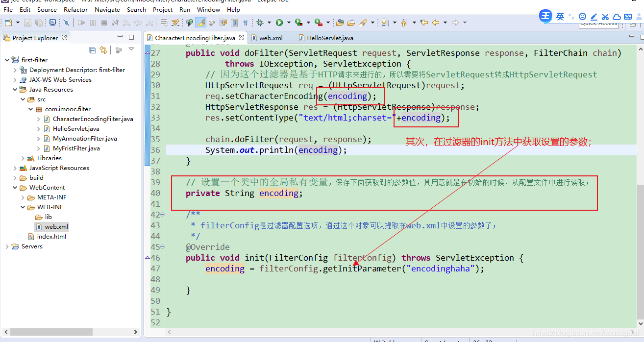644x342 pixels.
Task: Click the Save All toolbar icon
Action: point(39,23)
